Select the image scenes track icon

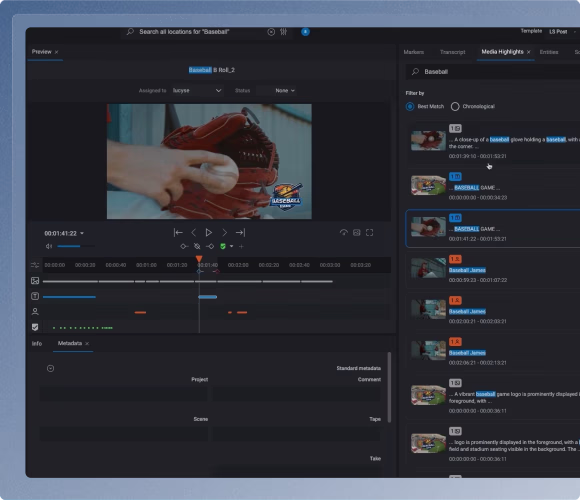coord(35,281)
